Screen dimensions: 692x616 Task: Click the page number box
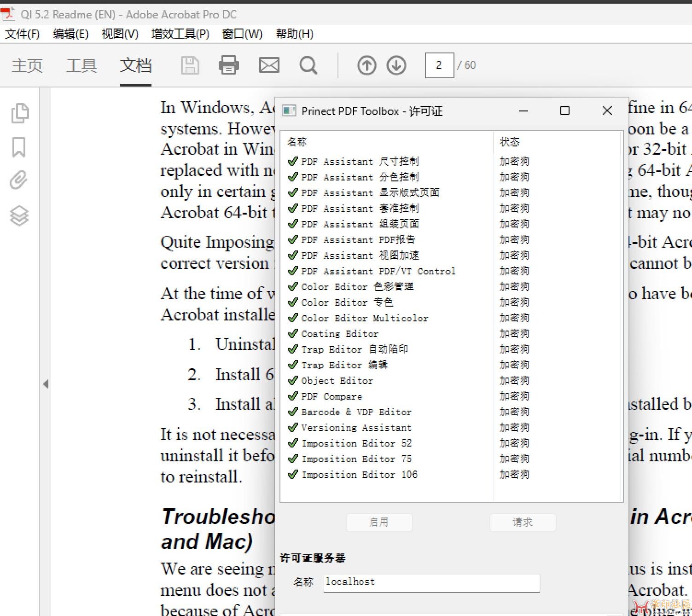(439, 65)
